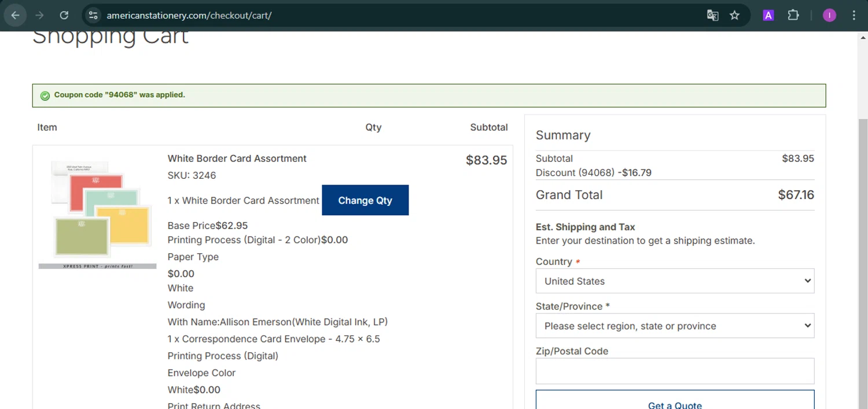
Task: Open the State/Province dropdown
Action: click(675, 326)
